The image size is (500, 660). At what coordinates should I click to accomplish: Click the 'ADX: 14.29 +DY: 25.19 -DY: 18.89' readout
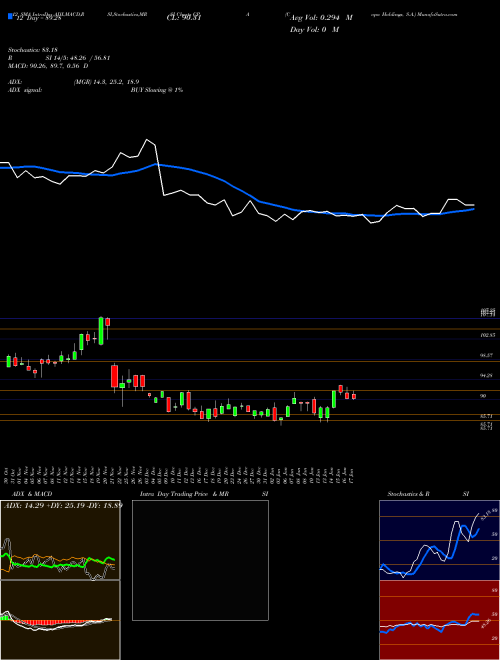pyautogui.click(x=63, y=505)
